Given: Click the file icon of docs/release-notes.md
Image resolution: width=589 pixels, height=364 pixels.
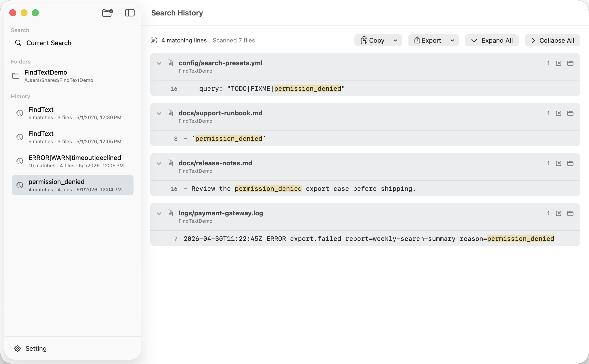Looking at the screenshot, I should point(170,163).
